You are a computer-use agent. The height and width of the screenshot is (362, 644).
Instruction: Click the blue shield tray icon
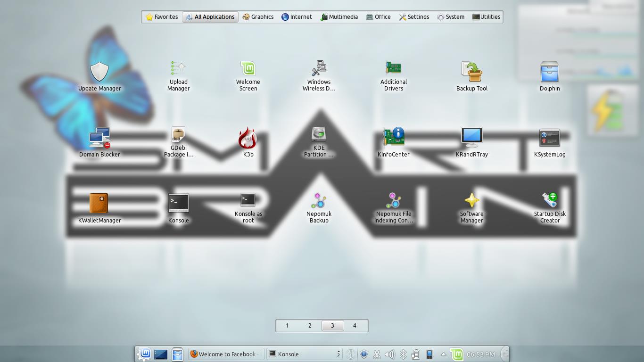(363, 354)
